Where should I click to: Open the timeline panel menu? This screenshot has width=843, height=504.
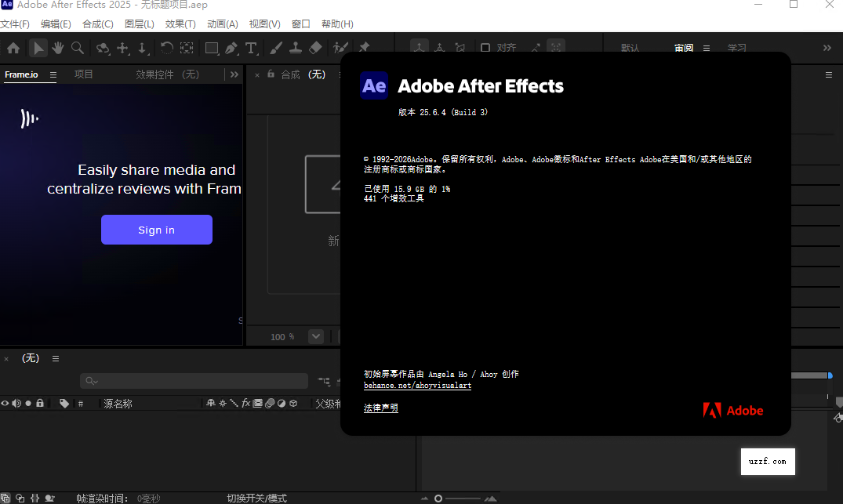pos(55,358)
